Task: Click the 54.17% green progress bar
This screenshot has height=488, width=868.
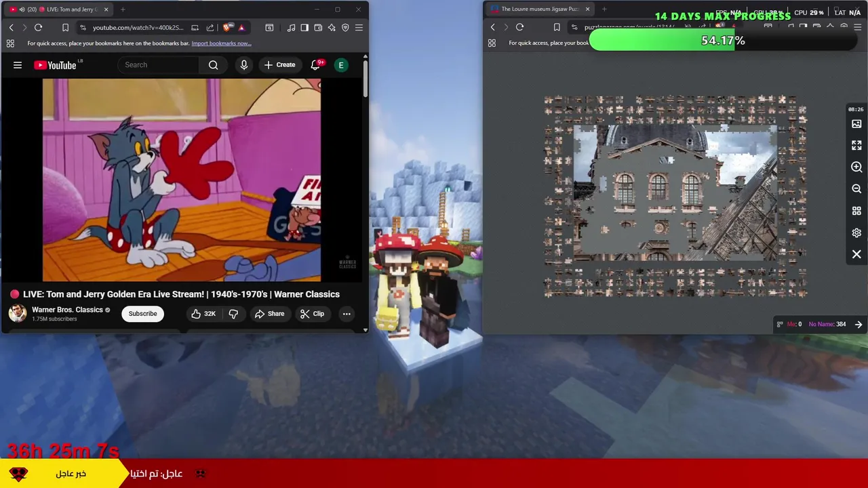Action: [723, 41]
